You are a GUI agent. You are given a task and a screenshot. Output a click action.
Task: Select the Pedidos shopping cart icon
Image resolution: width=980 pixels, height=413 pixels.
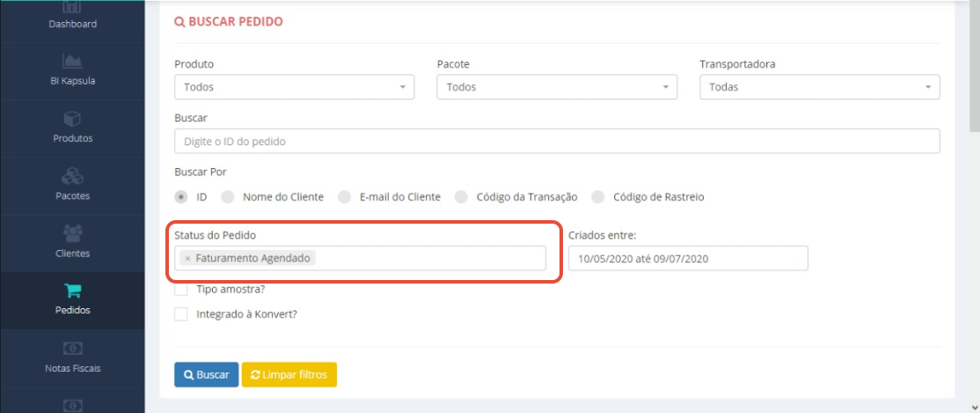tap(72, 291)
